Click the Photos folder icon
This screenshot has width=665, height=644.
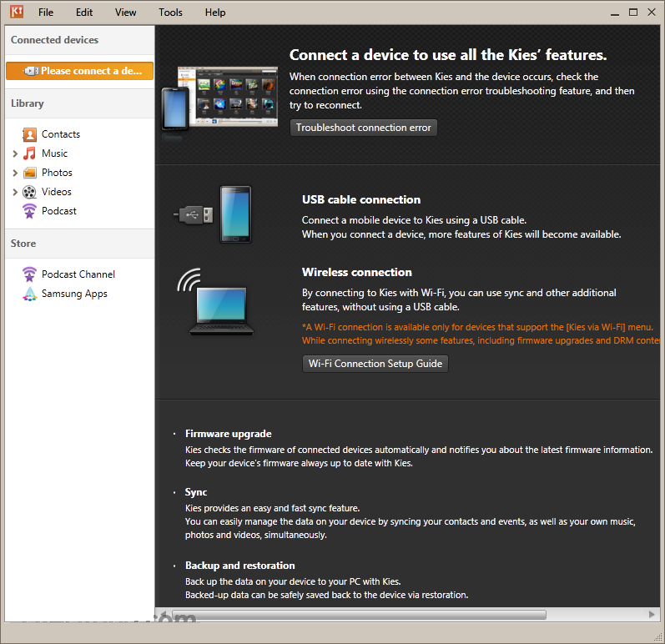point(29,173)
